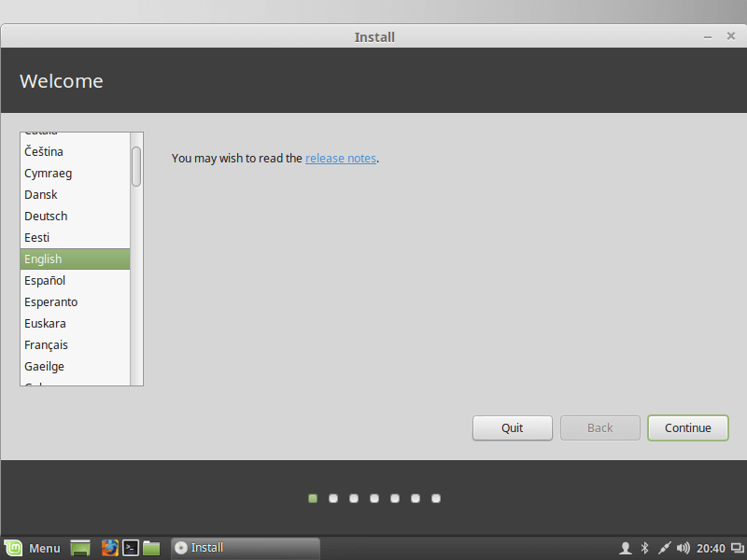
Task: Open the release notes link
Action: pyautogui.click(x=341, y=158)
